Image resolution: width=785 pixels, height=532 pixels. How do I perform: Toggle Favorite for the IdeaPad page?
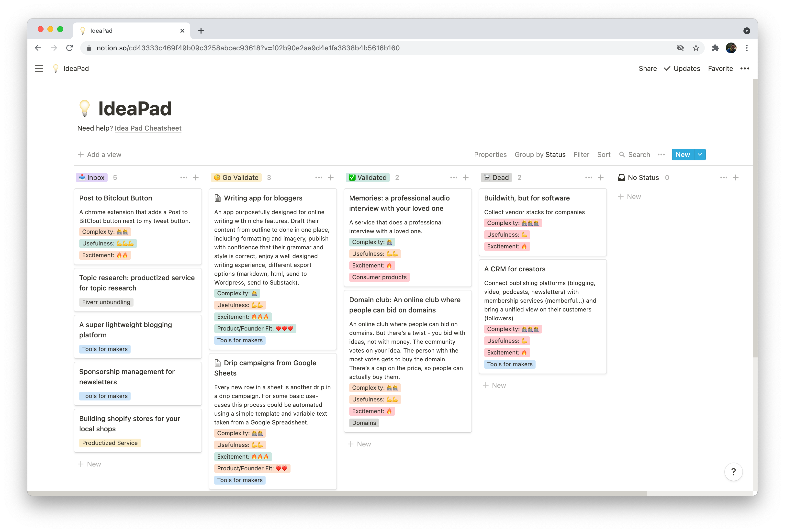click(x=720, y=68)
